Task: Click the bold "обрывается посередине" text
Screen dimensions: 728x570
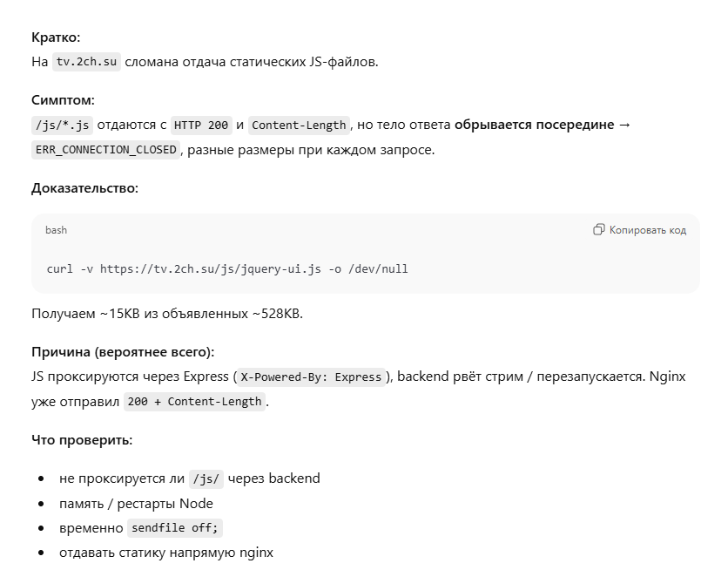Action: [x=533, y=125]
